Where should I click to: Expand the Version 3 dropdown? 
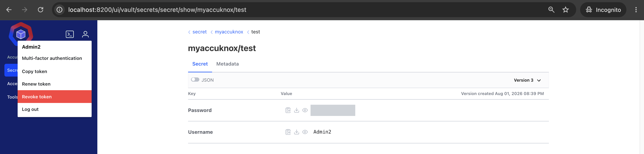(x=527, y=80)
